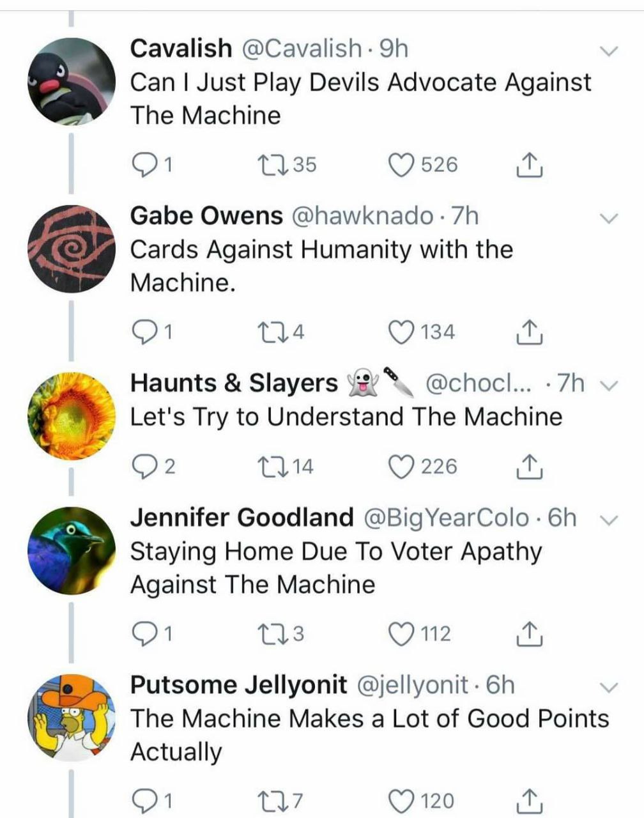
Task: View Jennifer Goodland's blue bird avatar
Action: (x=72, y=550)
